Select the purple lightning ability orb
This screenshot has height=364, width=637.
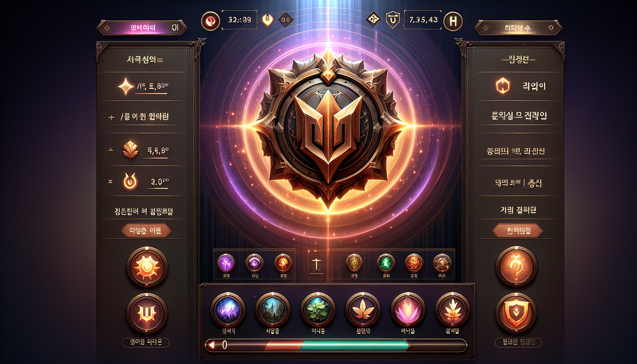pyautogui.click(x=228, y=310)
